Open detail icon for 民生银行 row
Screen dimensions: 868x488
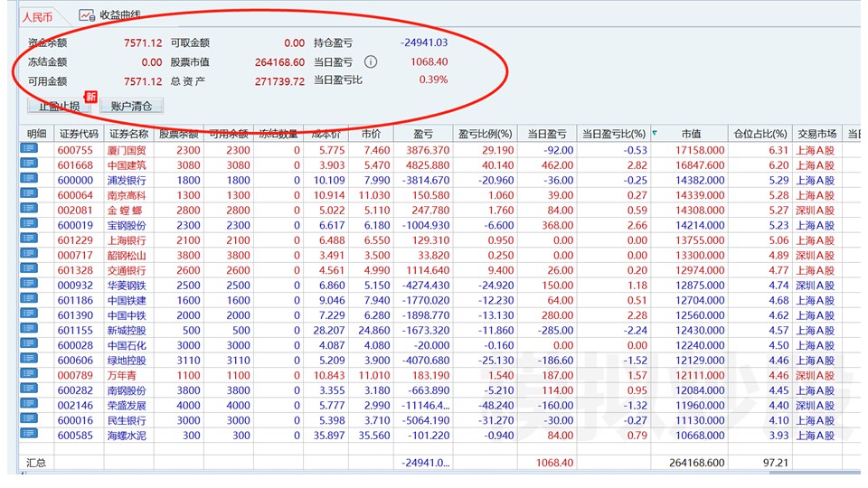(29, 418)
